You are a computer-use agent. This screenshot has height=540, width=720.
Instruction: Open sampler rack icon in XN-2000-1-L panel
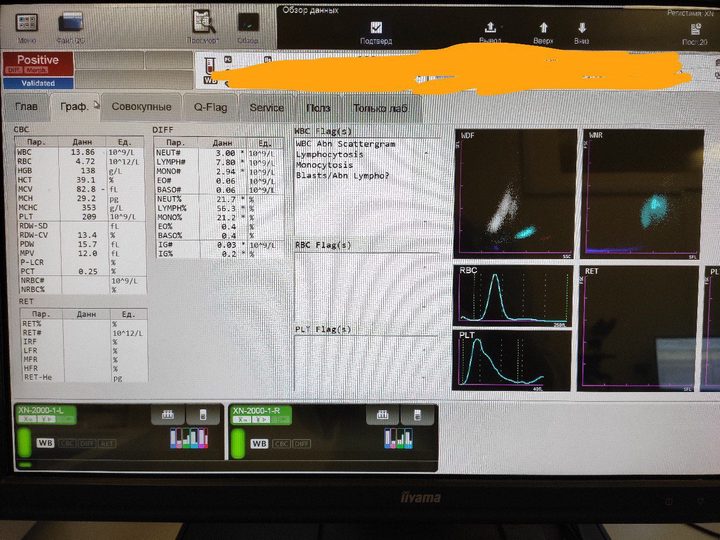[x=168, y=415]
